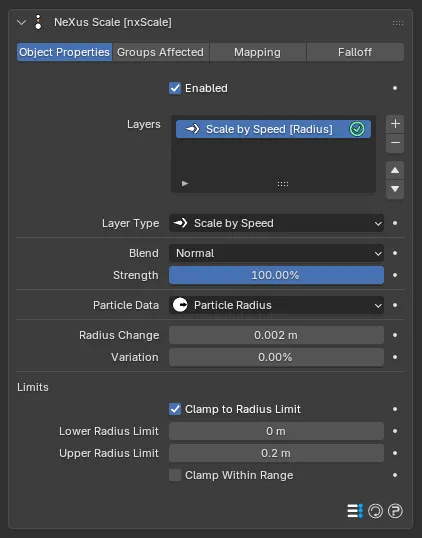The height and width of the screenshot is (538, 422).
Task: Click the nxScale modifier icon in header
Action: point(38,22)
